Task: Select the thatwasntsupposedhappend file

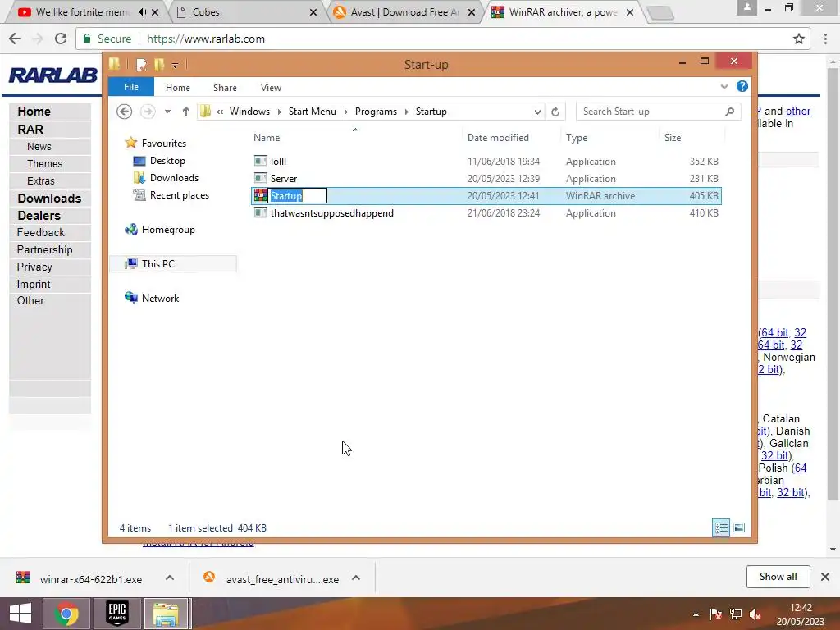Action: point(486,213)
